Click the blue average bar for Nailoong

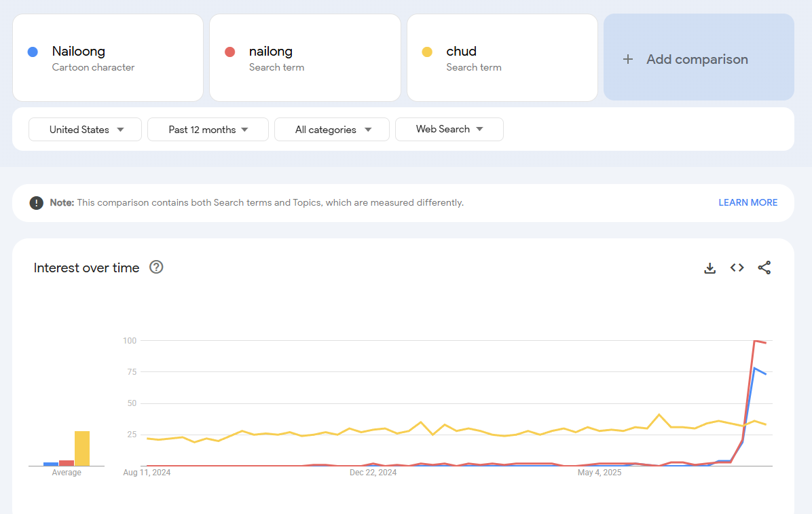(51, 464)
